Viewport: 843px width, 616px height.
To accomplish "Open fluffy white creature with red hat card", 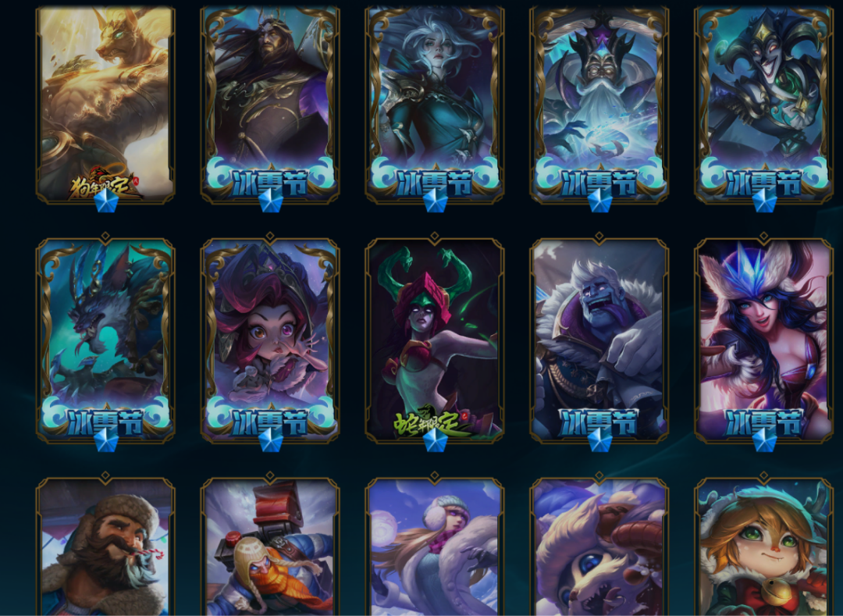I will (599, 547).
